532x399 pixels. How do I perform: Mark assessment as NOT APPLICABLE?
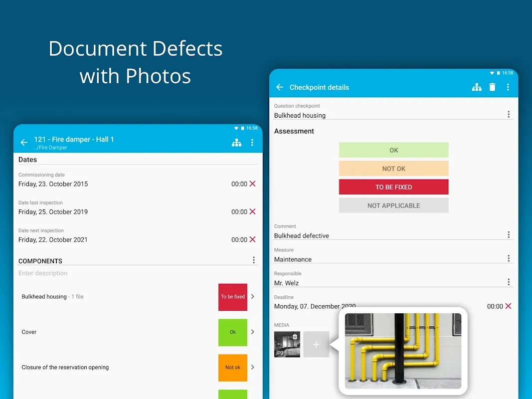[393, 205]
